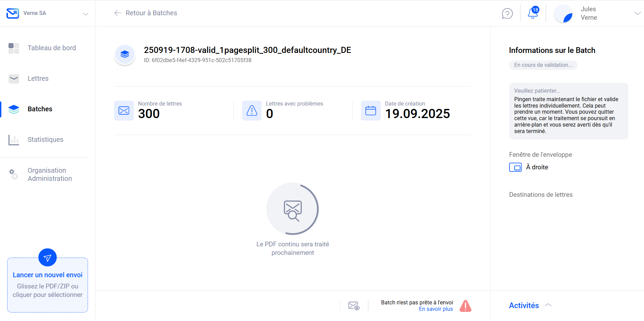Click the creation date calendar icon

[x=371, y=111]
